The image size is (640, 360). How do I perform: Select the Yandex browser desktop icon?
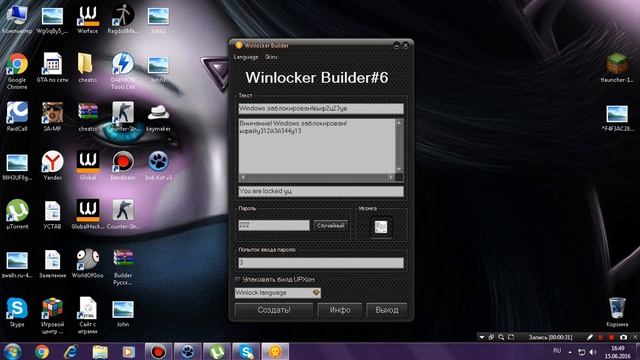pos(53,166)
